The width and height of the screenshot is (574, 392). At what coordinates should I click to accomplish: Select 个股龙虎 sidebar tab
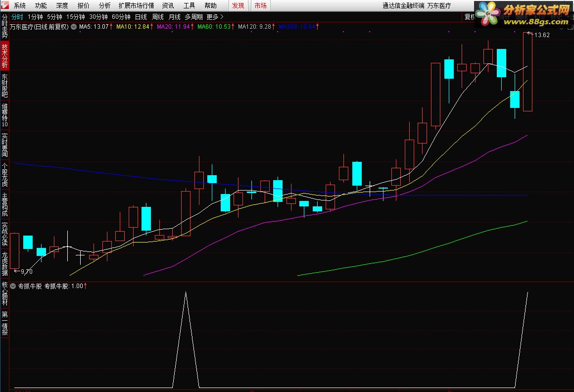(4, 175)
